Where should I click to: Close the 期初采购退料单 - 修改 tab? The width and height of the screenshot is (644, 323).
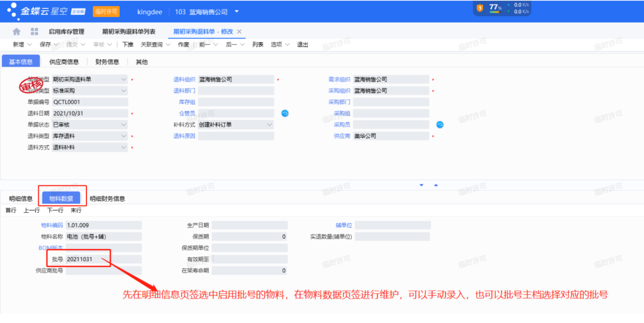(x=240, y=32)
